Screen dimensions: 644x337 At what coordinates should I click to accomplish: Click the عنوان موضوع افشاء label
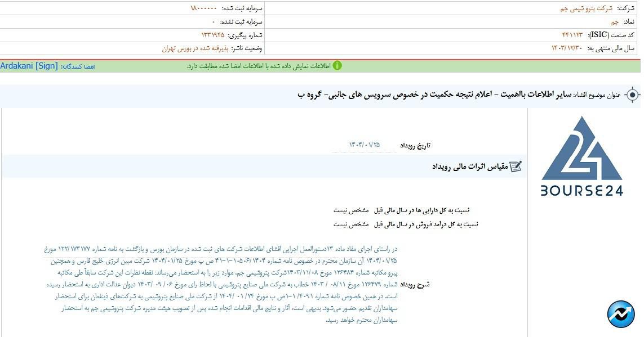coord(597,96)
